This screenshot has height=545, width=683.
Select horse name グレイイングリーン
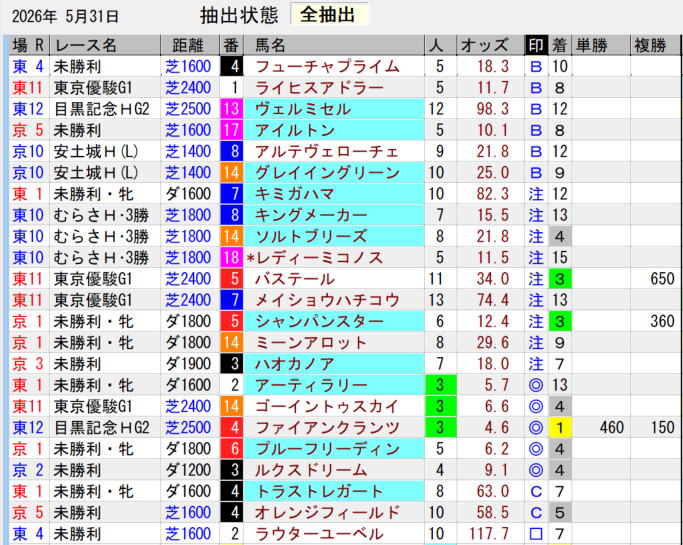pos(327,173)
